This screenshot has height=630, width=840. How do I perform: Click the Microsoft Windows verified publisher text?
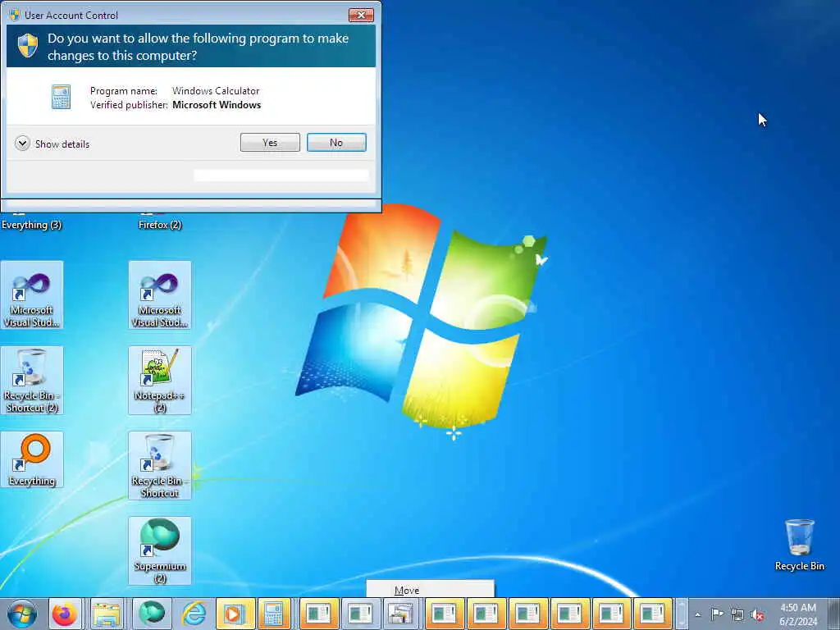217,104
